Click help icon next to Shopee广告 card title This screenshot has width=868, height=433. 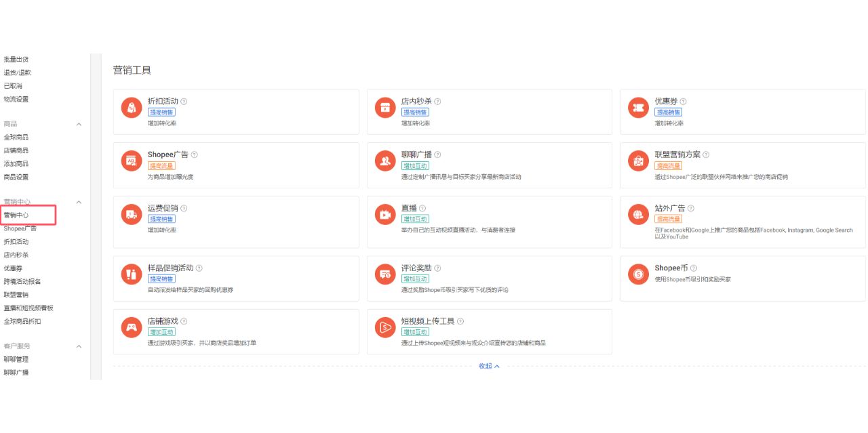195,155
